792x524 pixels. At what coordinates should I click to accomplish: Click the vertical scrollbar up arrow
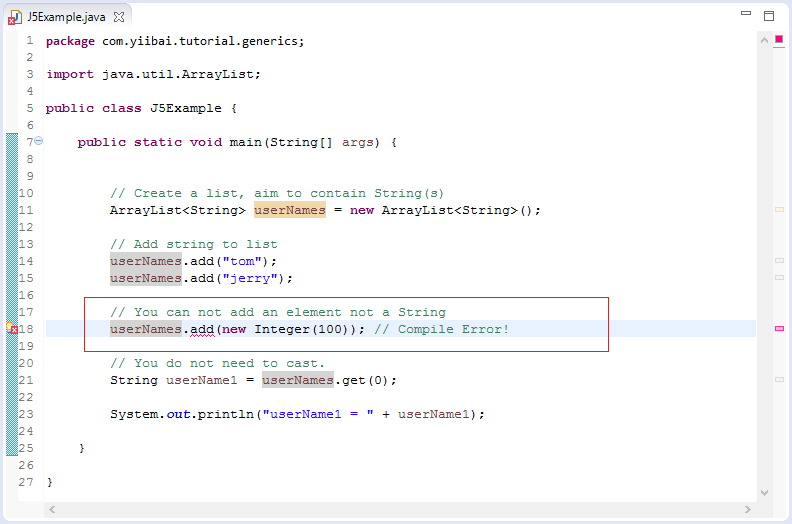click(764, 40)
